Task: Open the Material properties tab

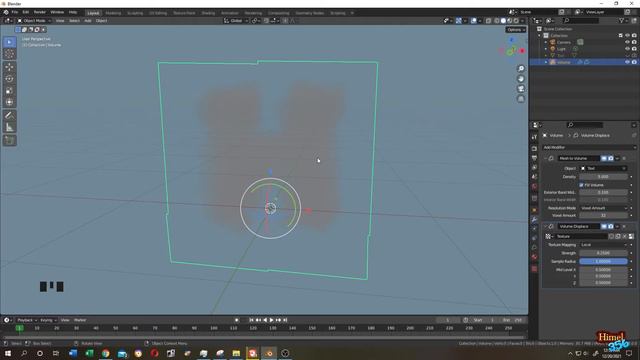Action: (534, 257)
